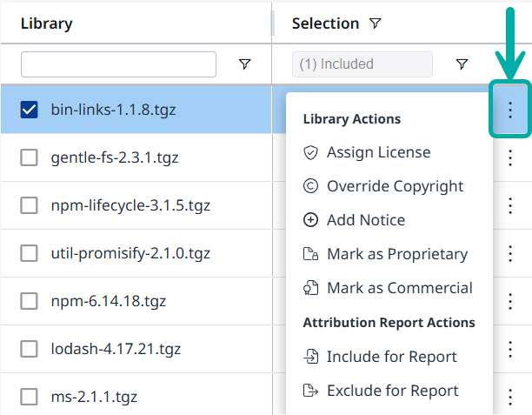The image size is (532, 415).
Task: Open the (1) Included selection dropdown
Action: (x=362, y=64)
